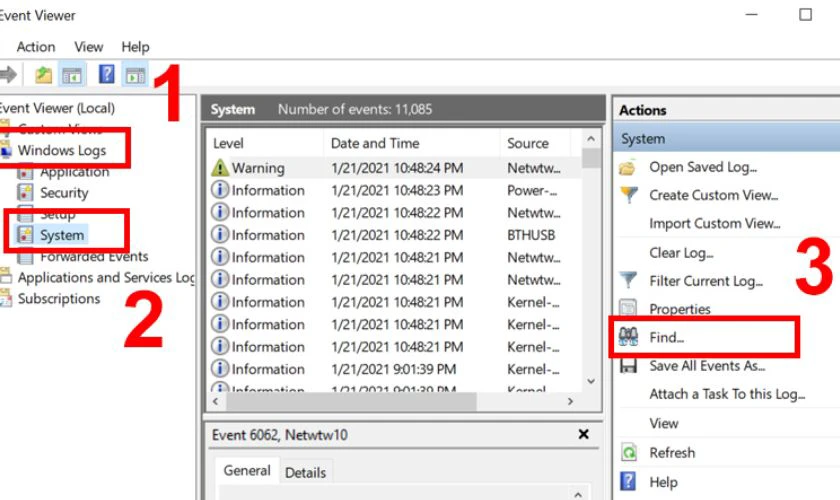Click the Filter Current Log funnel icon
The image size is (840, 500).
[629, 281]
